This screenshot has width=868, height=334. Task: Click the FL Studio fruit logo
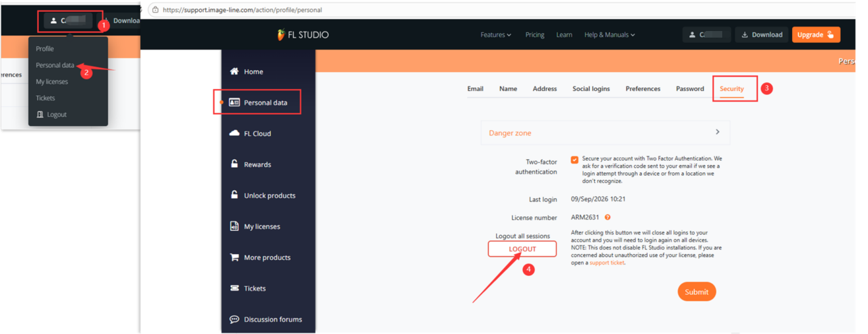tap(281, 34)
